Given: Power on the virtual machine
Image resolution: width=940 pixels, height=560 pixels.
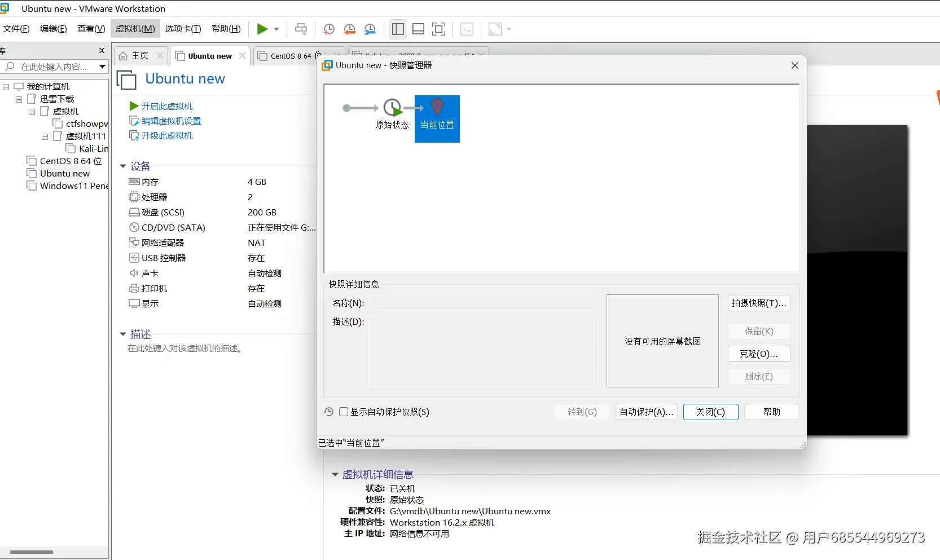Looking at the screenshot, I should pyautogui.click(x=263, y=29).
